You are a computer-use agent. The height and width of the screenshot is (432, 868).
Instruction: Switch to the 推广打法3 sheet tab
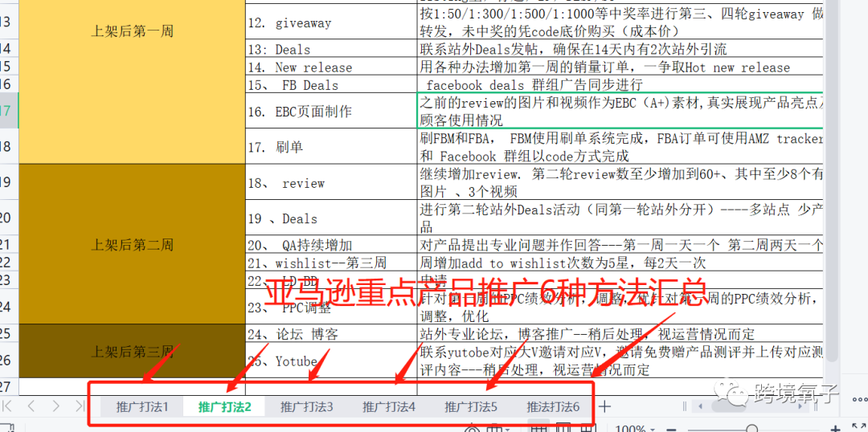307,407
